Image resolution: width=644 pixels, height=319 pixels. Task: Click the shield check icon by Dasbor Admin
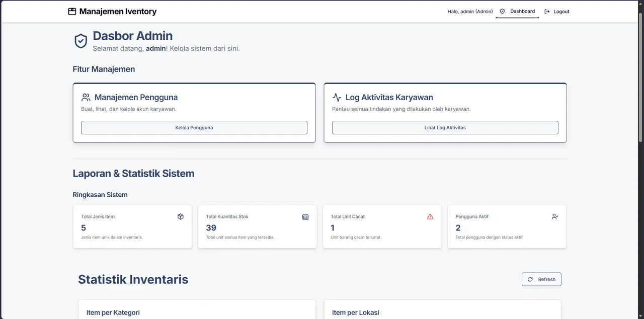[x=81, y=41]
